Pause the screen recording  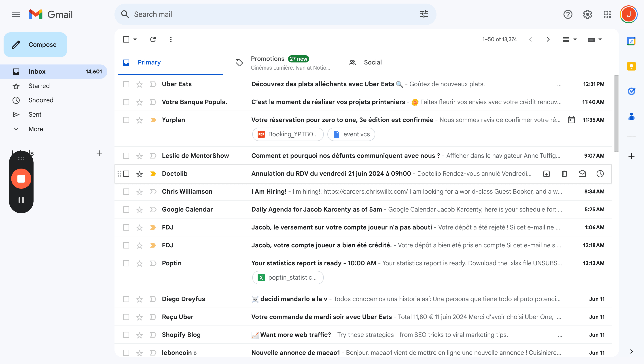tap(21, 200)
